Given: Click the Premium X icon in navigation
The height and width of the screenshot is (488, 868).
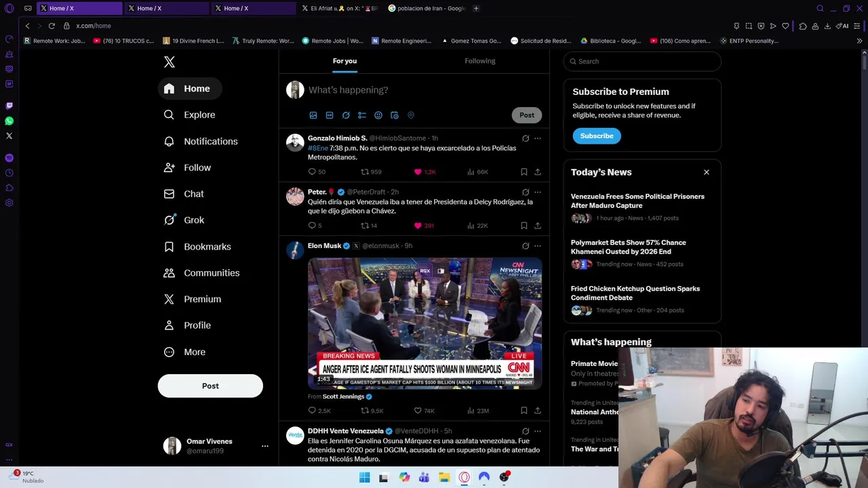Looking at the screenshot, I should click(169, 299).
